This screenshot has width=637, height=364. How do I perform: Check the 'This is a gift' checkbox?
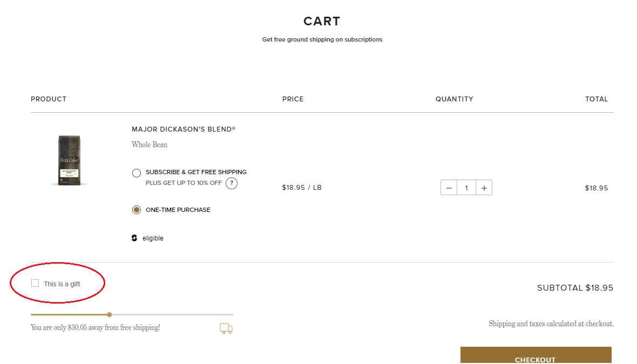(35, 283)
